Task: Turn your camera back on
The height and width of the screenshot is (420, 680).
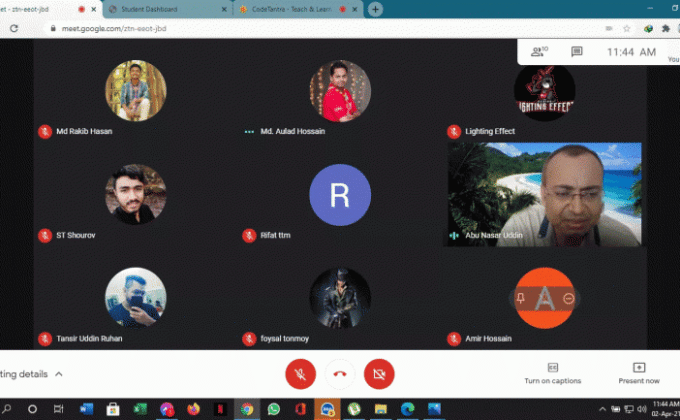Action: (379, 374)
